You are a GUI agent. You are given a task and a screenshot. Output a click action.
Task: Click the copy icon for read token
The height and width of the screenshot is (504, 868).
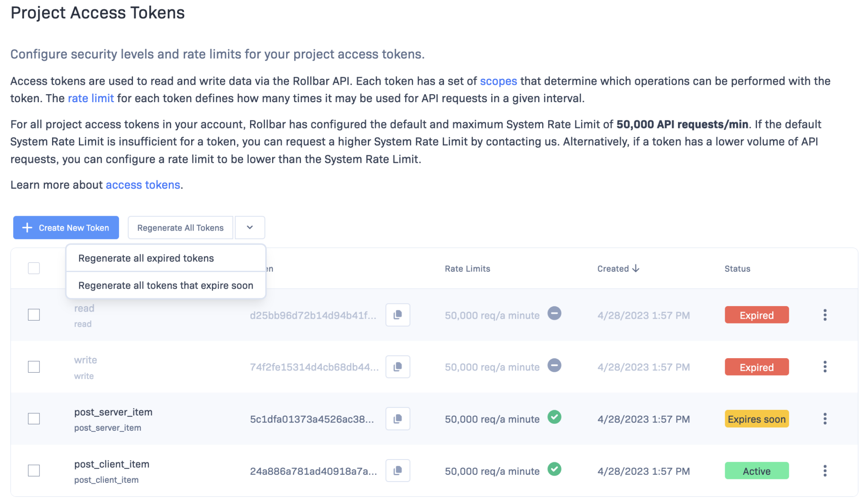point(398,315)
